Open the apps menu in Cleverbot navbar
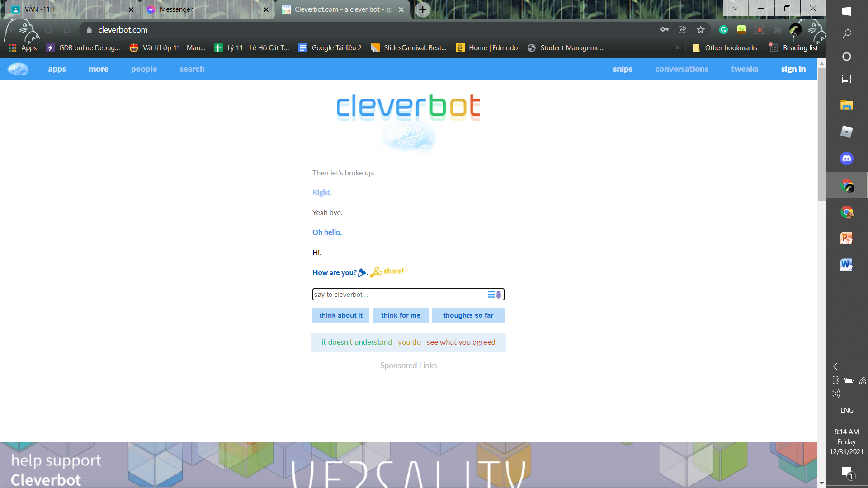Screen dimensions: 868x488 click(x=57, y=69)
